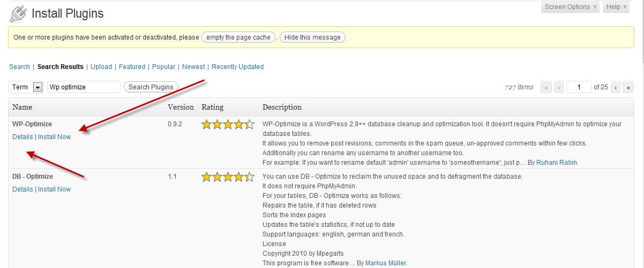644x268 pixels.
Task: Click 'Sorts the index pages' line
Action: pyautogui.click(x=294, y=215)
